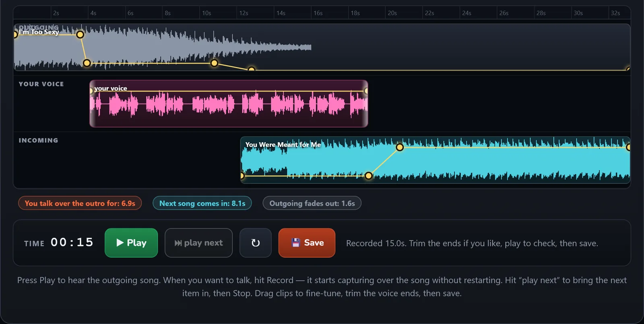Click the 20s mark on the timeline ruler
This screenshot has height=324, width=644.
point(392,13)
